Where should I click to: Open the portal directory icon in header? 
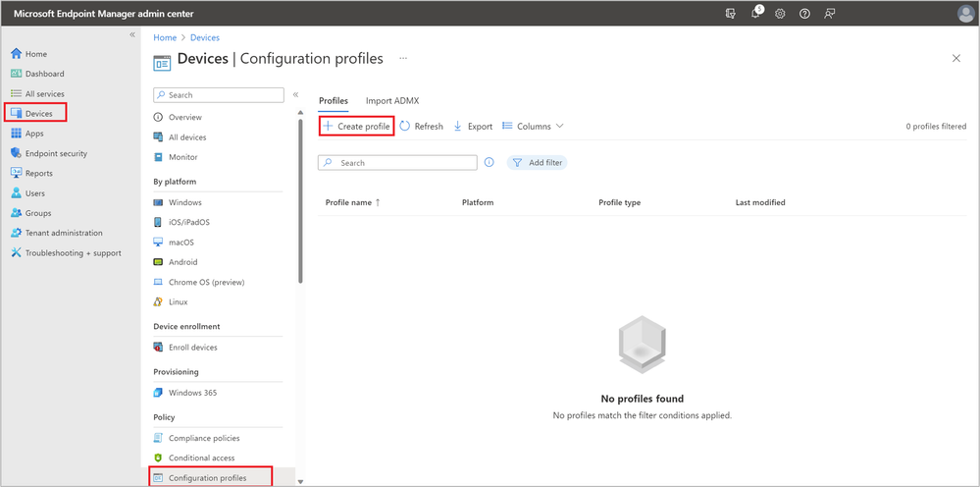click(730, 13)
